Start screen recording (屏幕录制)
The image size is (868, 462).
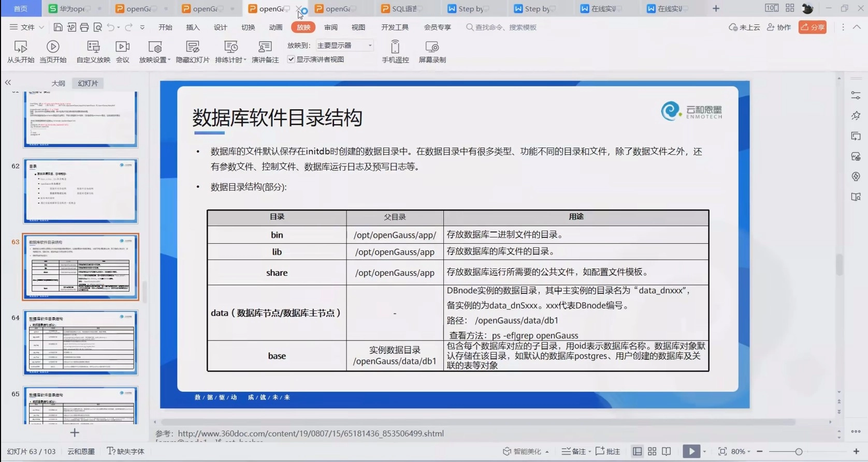pyautogui.click(x=432, y=52)
